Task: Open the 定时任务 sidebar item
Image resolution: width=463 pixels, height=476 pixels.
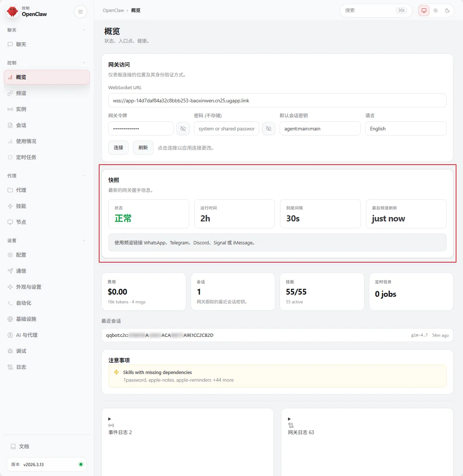Action: [26, 157]
